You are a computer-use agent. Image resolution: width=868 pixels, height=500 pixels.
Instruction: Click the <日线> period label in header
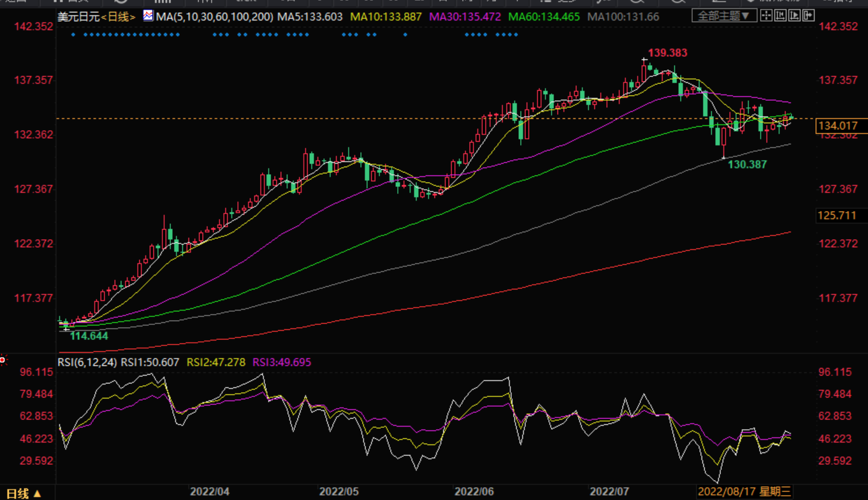(118, 17)
